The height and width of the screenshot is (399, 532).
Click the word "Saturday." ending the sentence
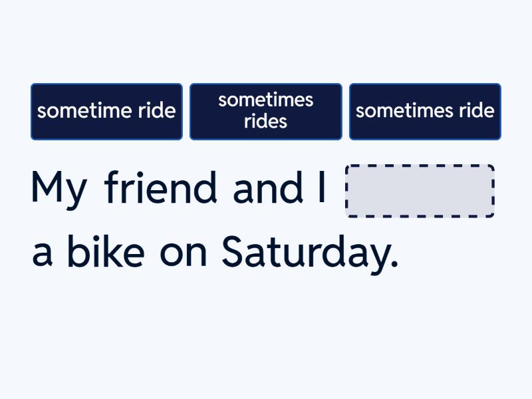coord(309,253)
